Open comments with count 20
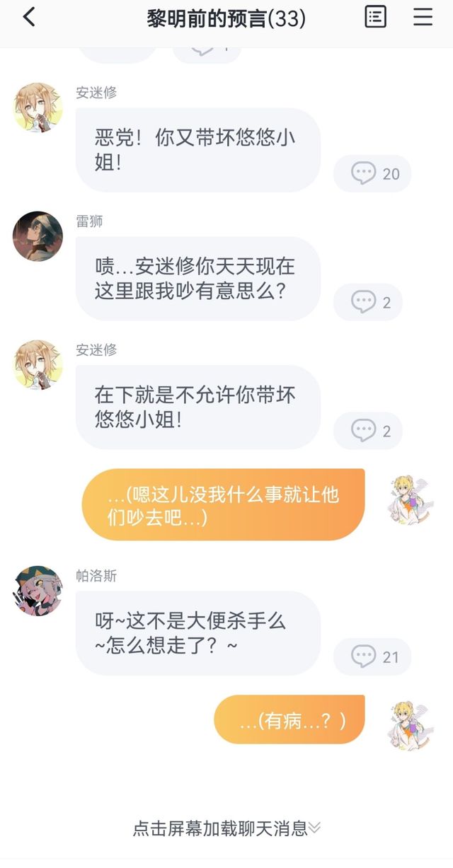453x868 pixels. [x=372, y=174]
